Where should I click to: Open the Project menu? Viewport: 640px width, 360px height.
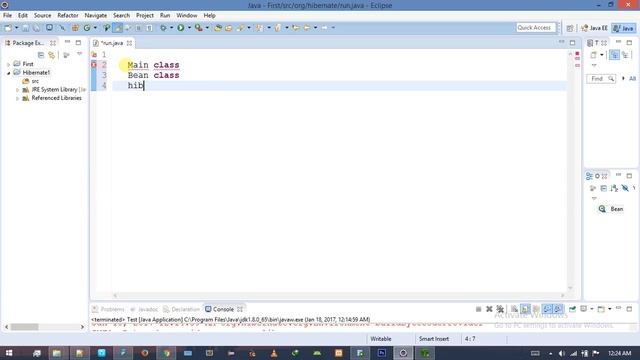(x=145, y=15)
